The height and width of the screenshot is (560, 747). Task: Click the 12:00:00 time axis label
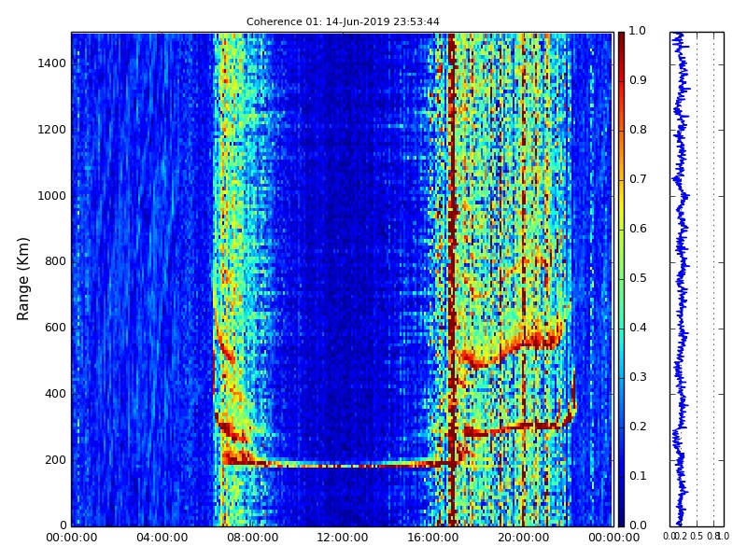343,538
